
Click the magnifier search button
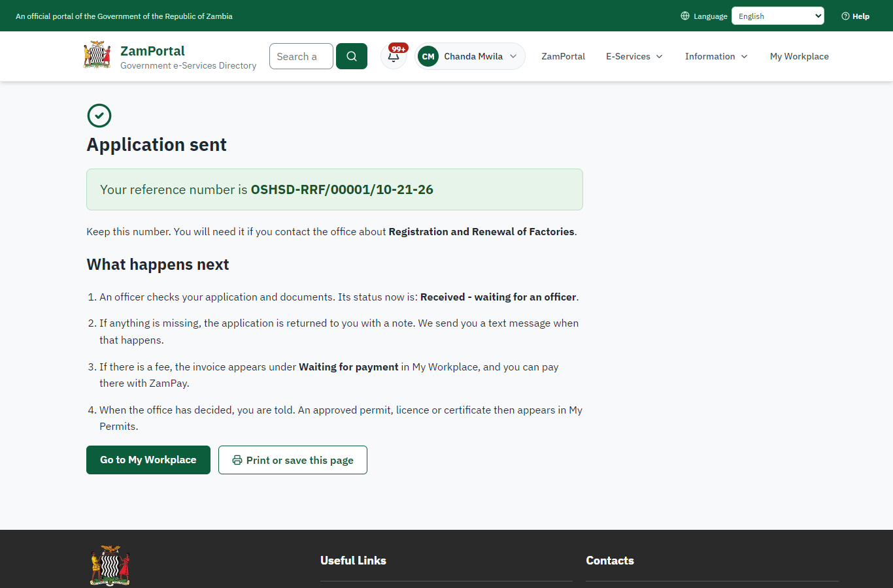click(352, 56)
